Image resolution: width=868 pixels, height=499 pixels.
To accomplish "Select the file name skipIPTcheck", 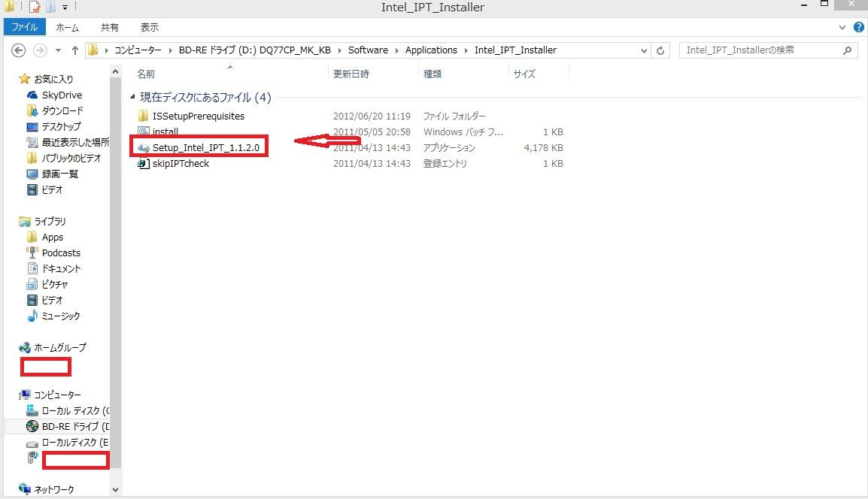I will (181, 163).
